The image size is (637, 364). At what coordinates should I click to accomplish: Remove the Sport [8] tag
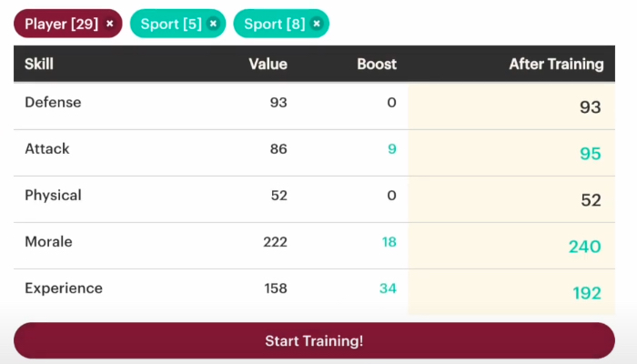point(317,24)
